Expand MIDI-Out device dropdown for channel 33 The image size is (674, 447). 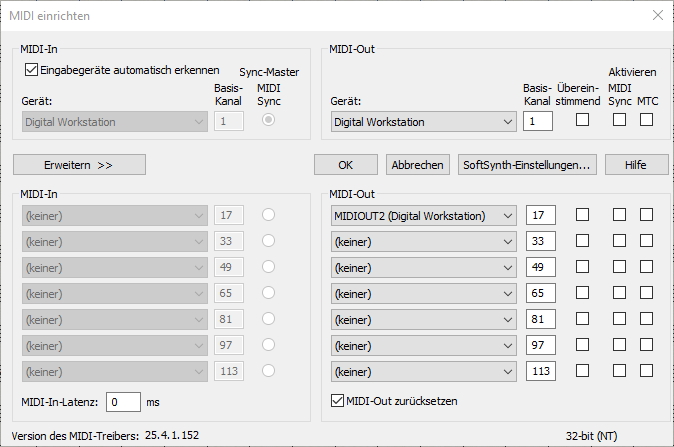pyautogui.click(x=424, y=241)
